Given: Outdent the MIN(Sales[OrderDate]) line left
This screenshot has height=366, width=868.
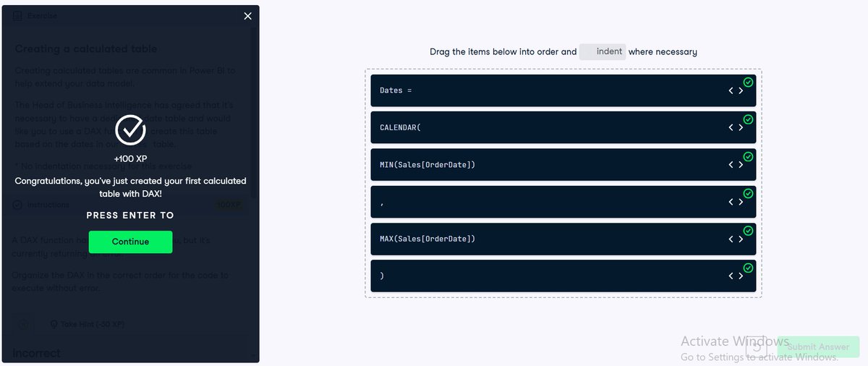Looking at the screenshot, I should pyautogui.click(x=731, y=165).
